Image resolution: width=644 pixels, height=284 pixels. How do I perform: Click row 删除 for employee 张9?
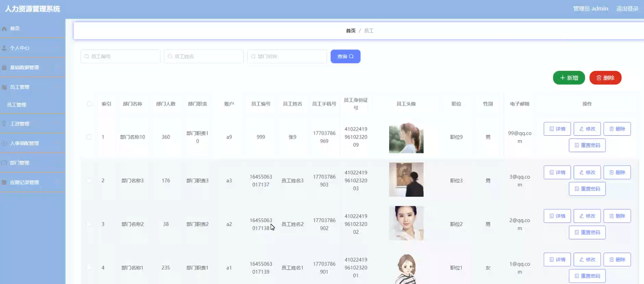[617, 129]
